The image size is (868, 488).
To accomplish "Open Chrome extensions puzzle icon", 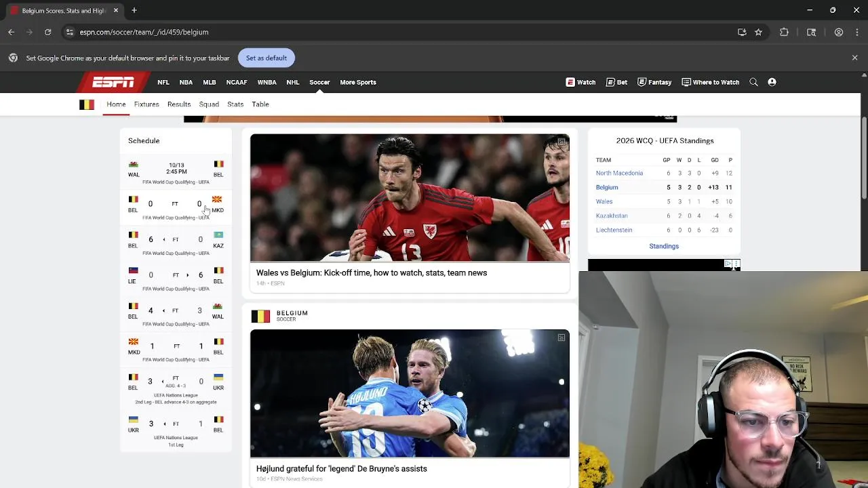I will coord(784,32).
